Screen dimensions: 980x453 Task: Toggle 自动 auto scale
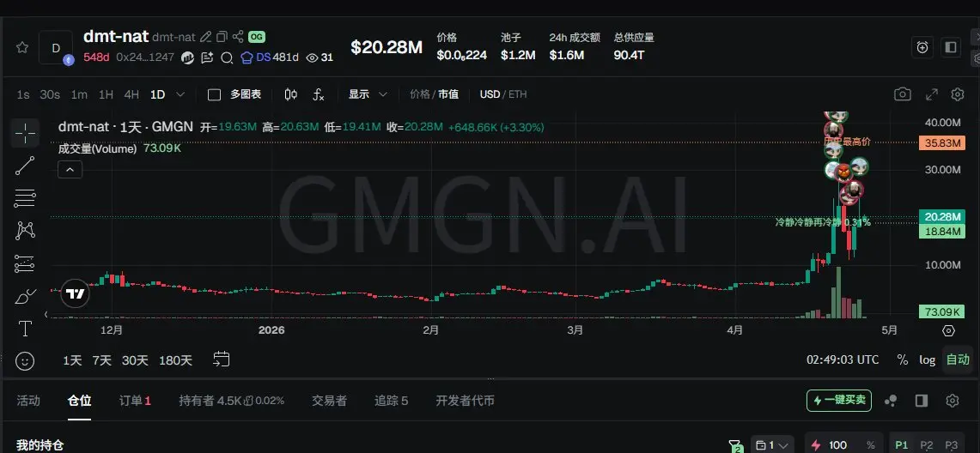pos(958,359)
